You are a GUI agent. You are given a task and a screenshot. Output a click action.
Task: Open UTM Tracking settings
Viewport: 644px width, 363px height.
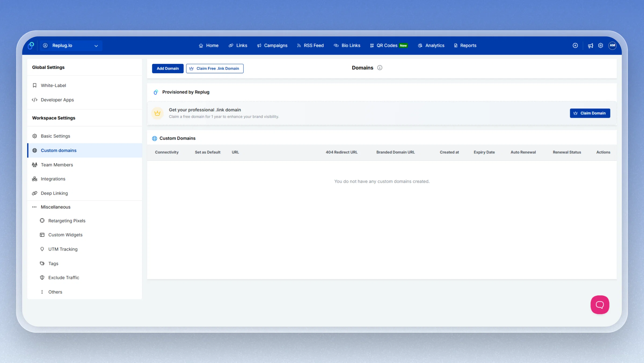[85, 249]
